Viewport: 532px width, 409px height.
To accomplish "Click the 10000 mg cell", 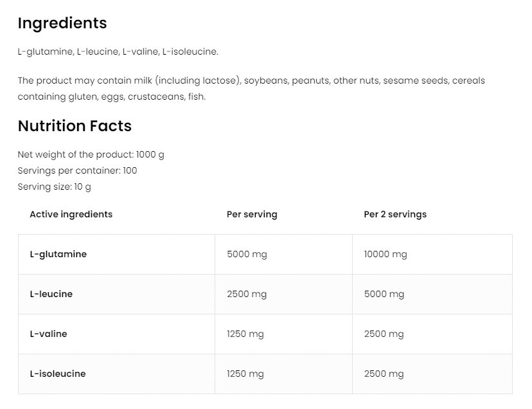I will click(x=386, y=254).
